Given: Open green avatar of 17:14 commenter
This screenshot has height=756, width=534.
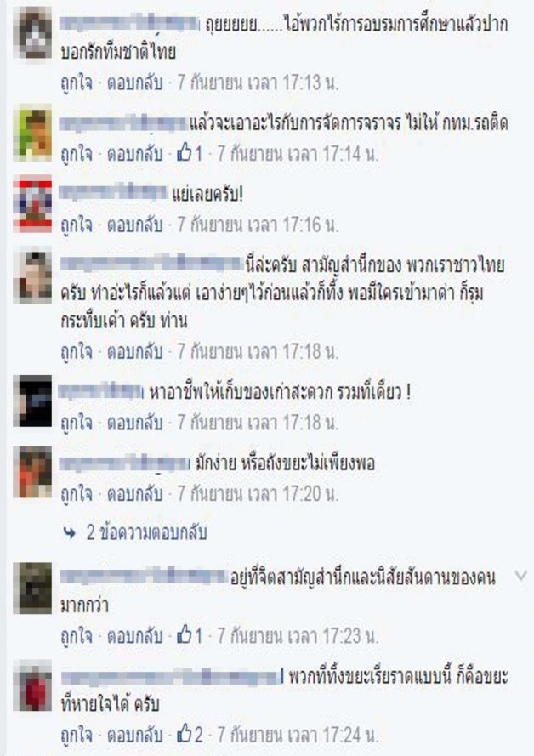Looking at the screenshot, I should [32, 132].
